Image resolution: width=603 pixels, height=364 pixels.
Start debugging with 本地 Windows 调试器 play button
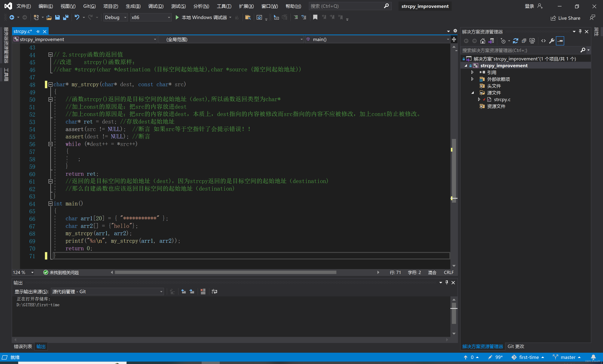[177, 17]
